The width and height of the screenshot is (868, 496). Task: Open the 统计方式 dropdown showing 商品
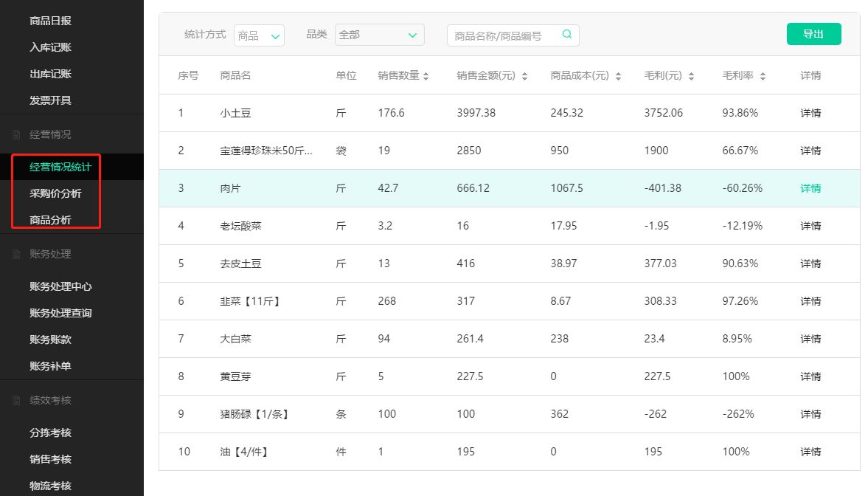tap(259, 35)
